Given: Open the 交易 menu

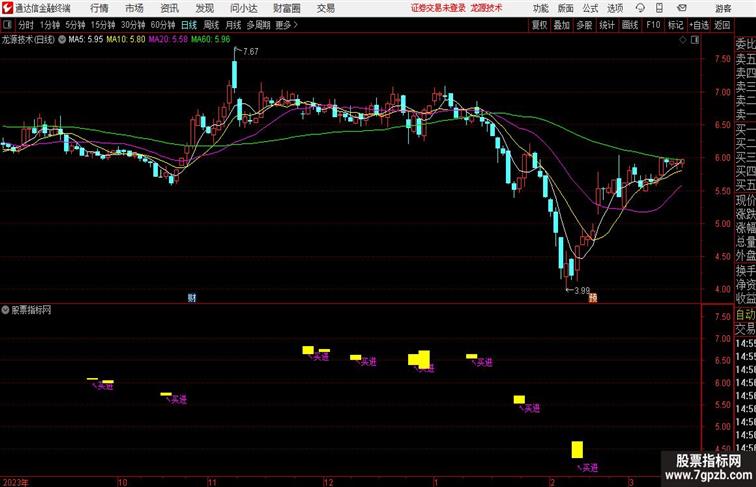Looking at the screenshot, I should (x=325, y=8).
